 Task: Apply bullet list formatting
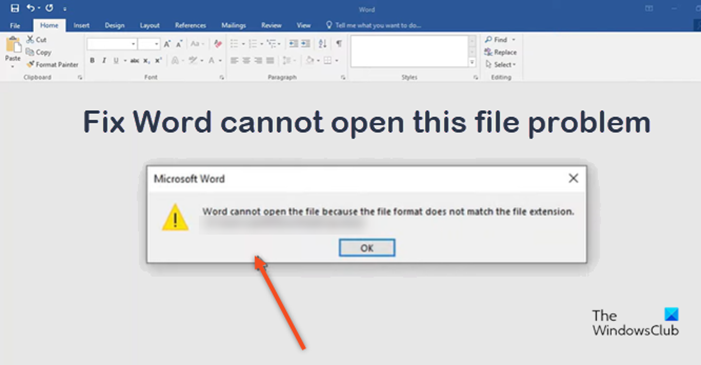click(234, 44)
